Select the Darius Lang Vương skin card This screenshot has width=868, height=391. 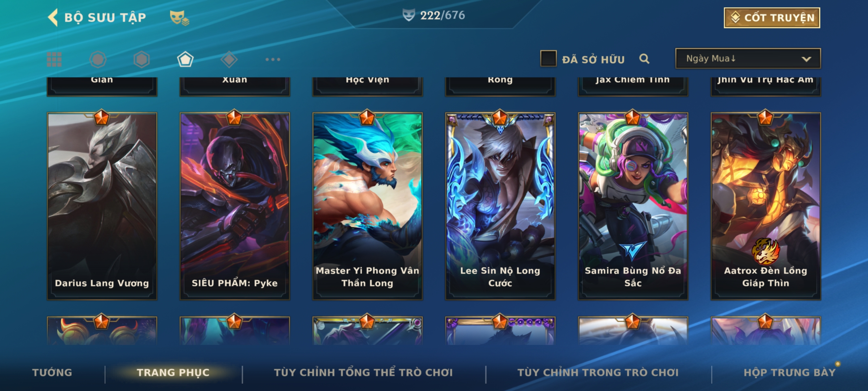102,206
